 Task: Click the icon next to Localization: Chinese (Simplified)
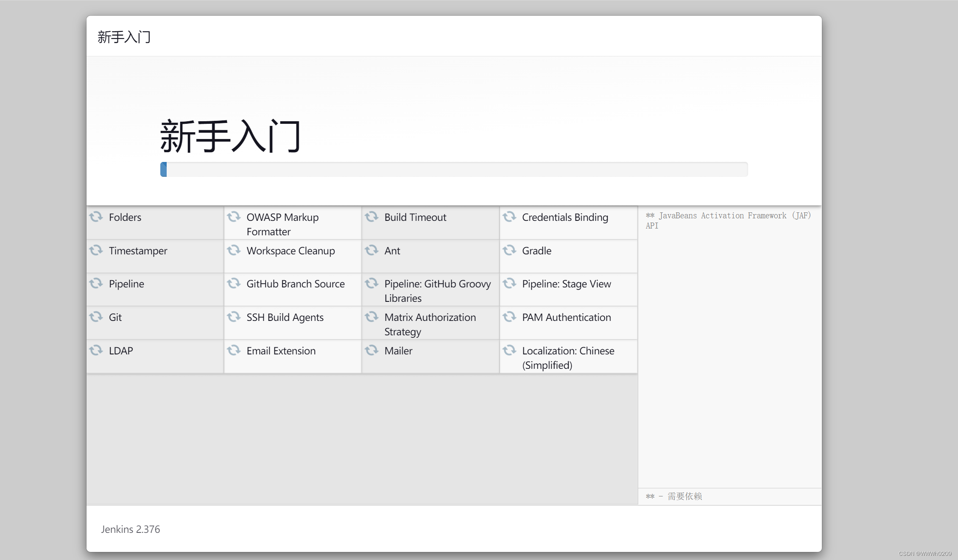coord(509,350)
